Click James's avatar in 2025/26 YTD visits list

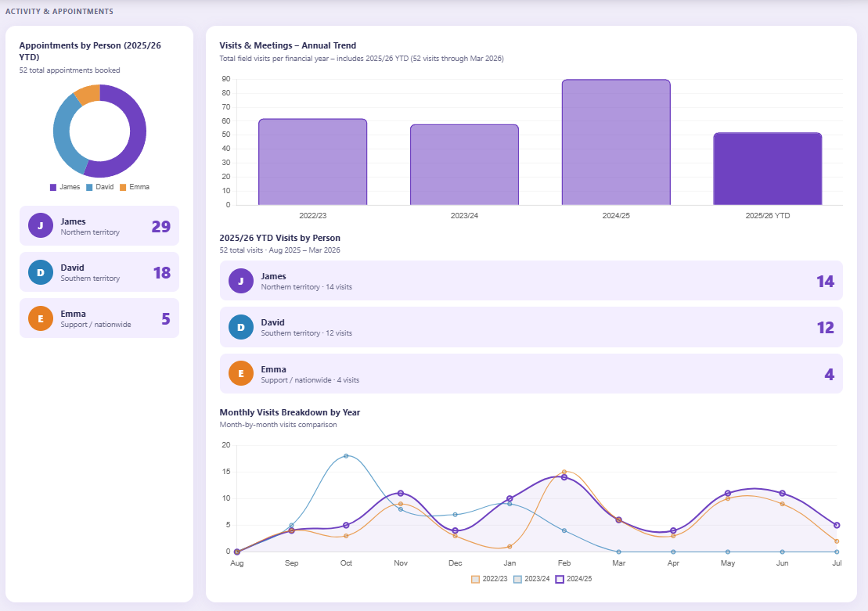click(240, 281)
